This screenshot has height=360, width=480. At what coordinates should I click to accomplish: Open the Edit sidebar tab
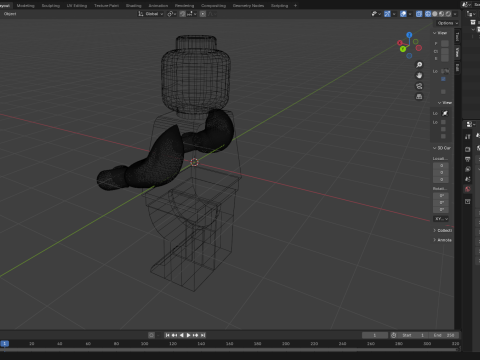pos(457,68)
